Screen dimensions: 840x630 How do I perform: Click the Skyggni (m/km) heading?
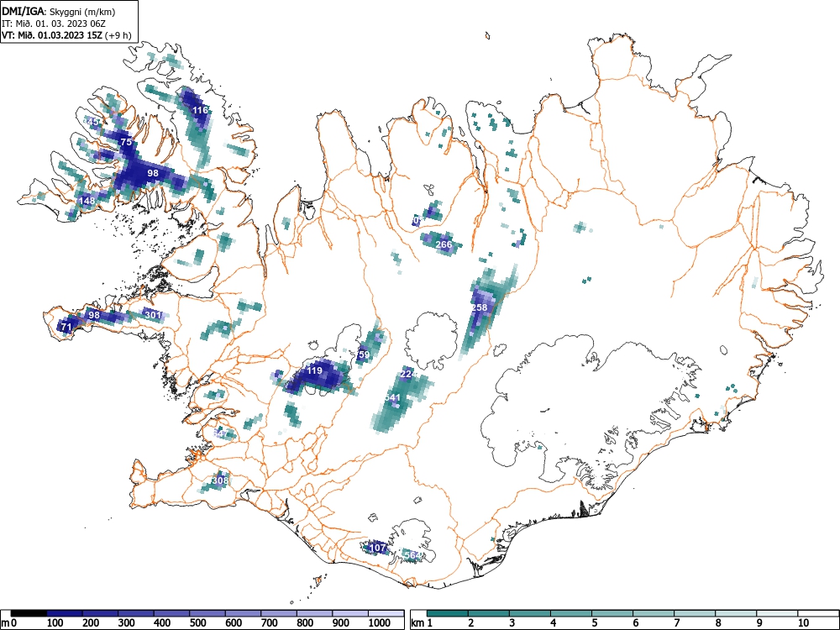(x=81, y=12)
